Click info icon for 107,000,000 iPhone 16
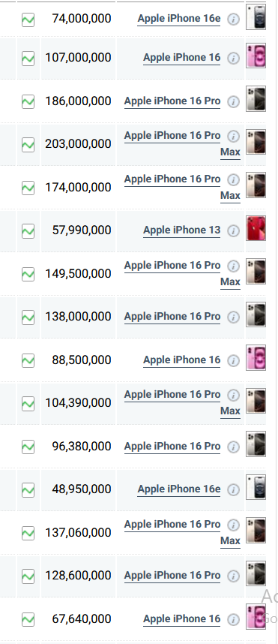The height and width of the screenshot is (644, 278). tap(233, 59)
